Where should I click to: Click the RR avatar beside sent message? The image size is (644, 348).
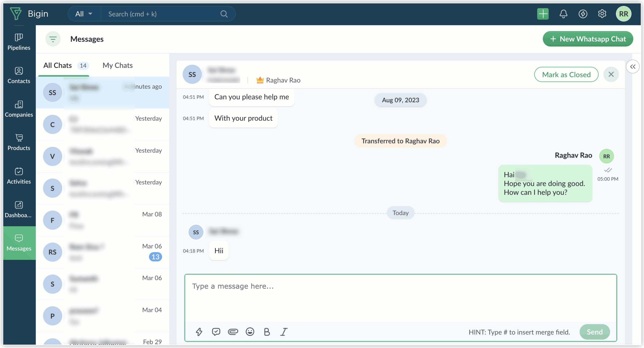606,156
